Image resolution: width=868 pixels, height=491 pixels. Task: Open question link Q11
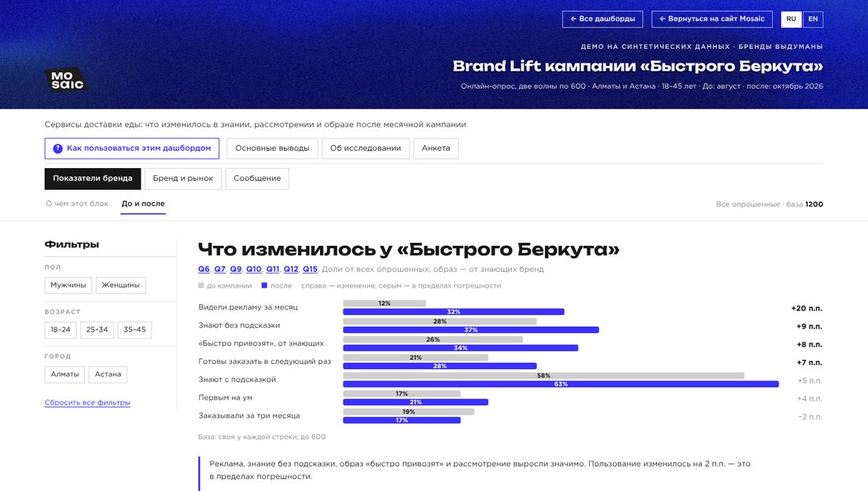tap(272, 269)
